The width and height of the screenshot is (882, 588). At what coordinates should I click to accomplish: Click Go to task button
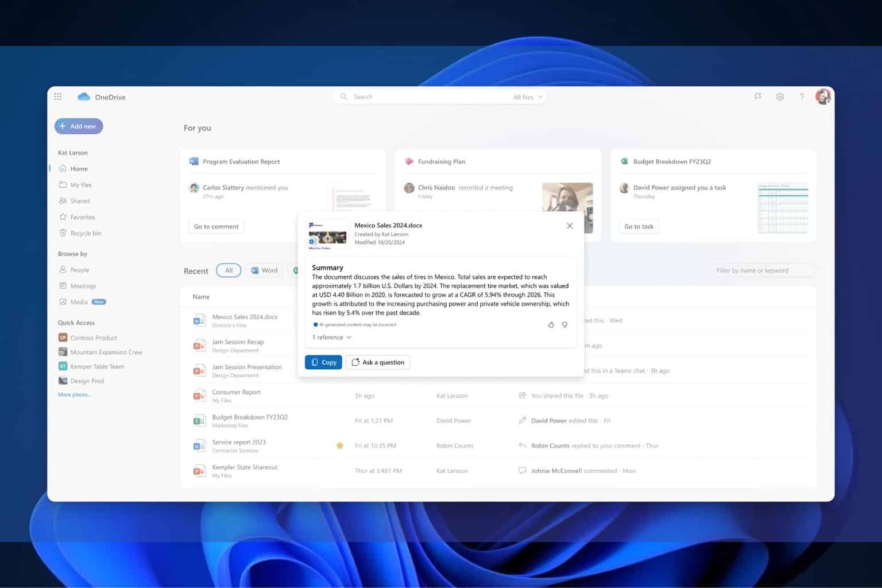639,226
